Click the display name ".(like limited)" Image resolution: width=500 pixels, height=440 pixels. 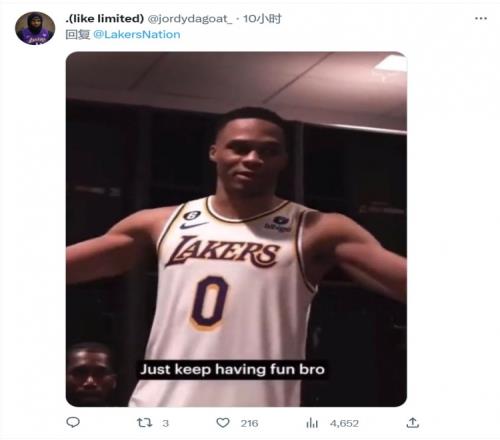[104, 19]
